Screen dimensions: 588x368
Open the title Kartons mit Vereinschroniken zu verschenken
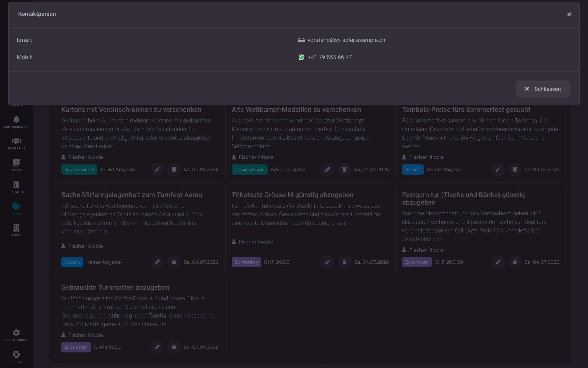(131, 110)
